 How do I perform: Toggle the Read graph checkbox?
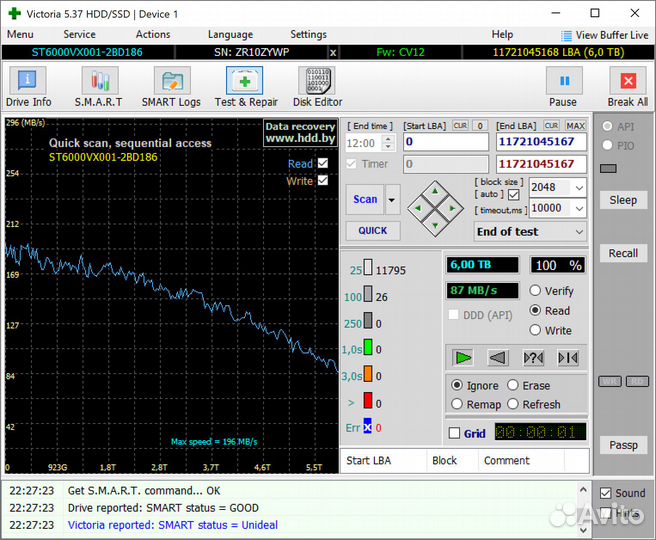pyautogui.click(x=323, y=164)
